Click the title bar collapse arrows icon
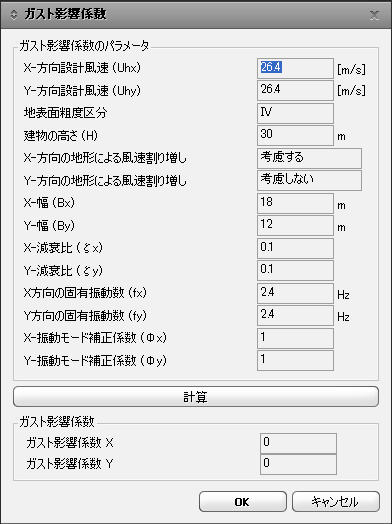392x524 pixels. [x=13, y=15]
